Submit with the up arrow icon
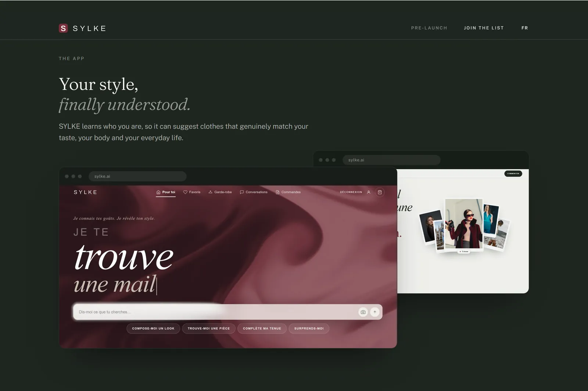This screenshot has height=391, width=588. coord(375,312)
